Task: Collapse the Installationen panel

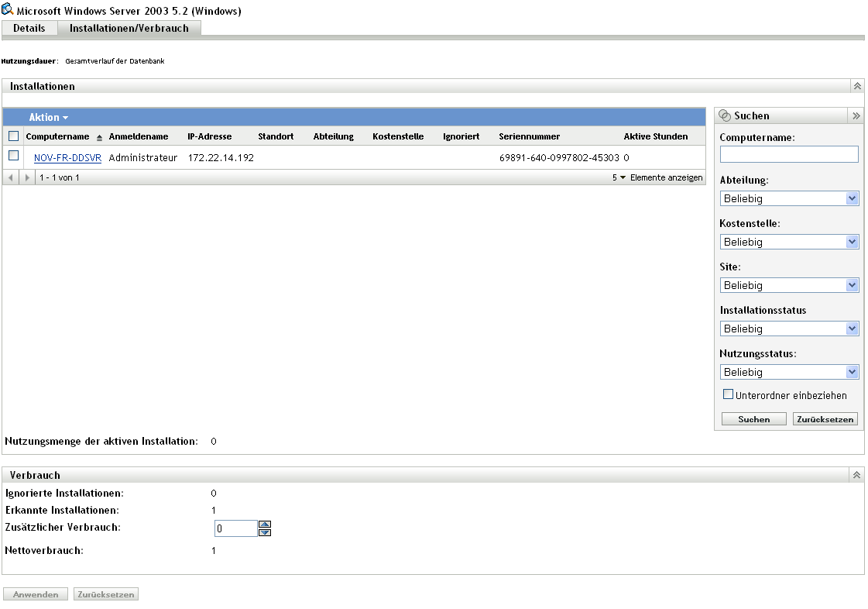Action: coord(857,86)
